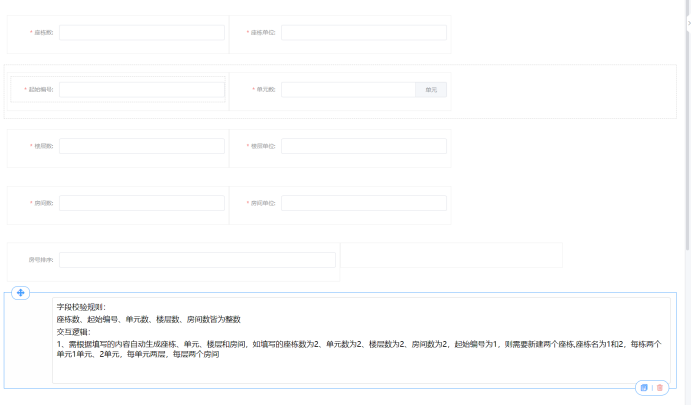Viewport: 691px width, 406px height.
Task: Click the 起始编号 field label
Action: pos(39,89)
